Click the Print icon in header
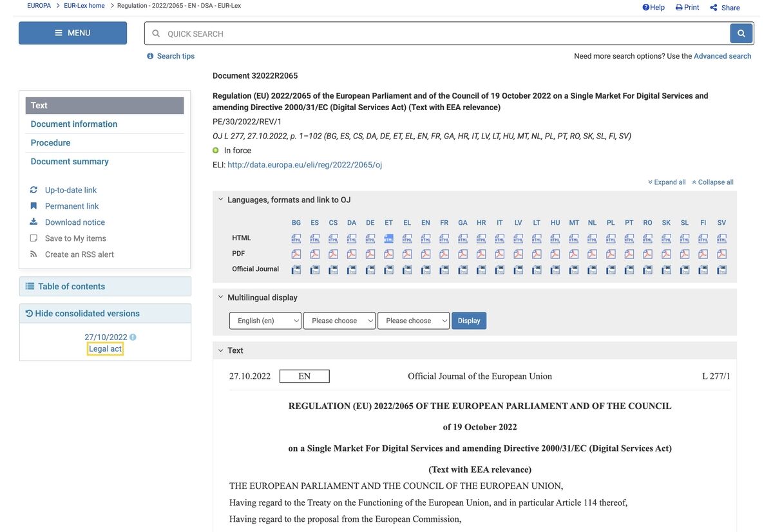Image resolution: width=773 pixels, height=532 pixels. 679,7
